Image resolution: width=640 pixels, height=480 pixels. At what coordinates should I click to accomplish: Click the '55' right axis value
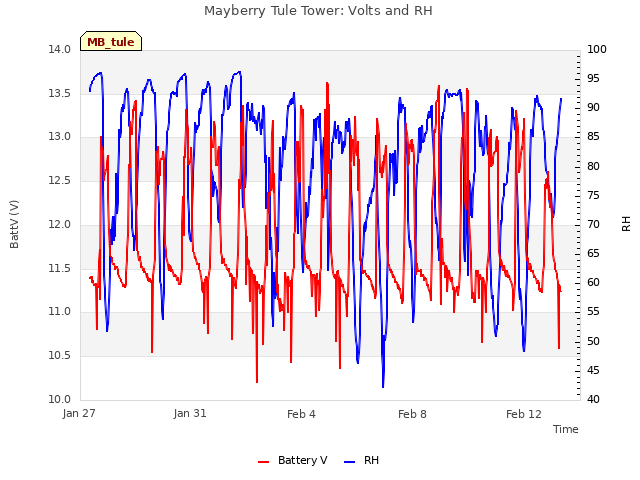pos(593,312)
